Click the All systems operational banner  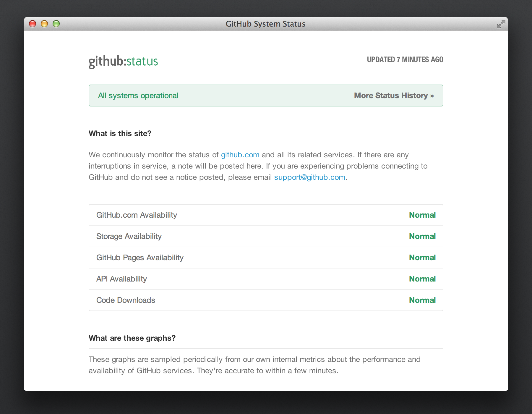click(x=139, y=95)
